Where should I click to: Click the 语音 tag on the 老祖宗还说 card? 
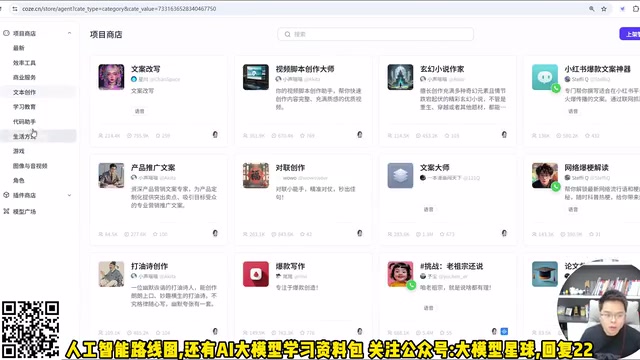429,308
